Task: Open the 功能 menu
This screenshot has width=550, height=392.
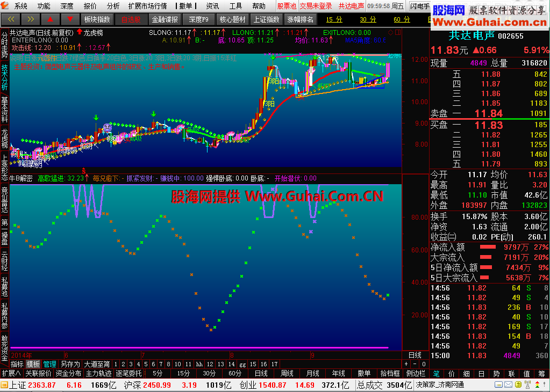Action: [44, 6]
